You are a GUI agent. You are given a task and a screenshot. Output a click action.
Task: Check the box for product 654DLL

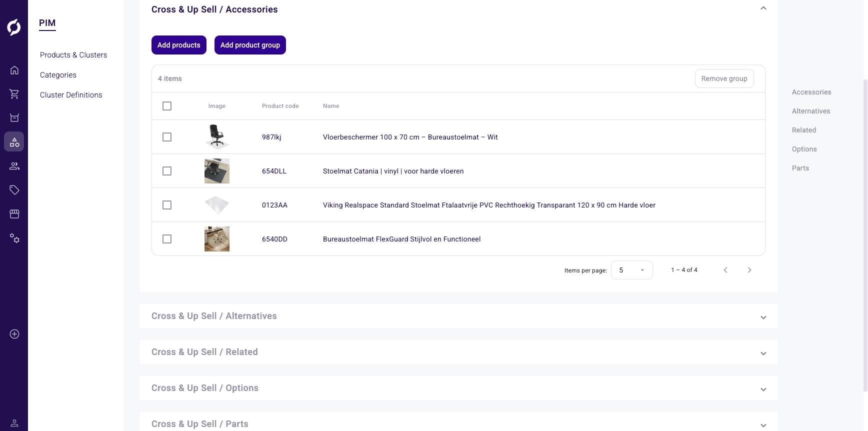[x=167, y=171]
